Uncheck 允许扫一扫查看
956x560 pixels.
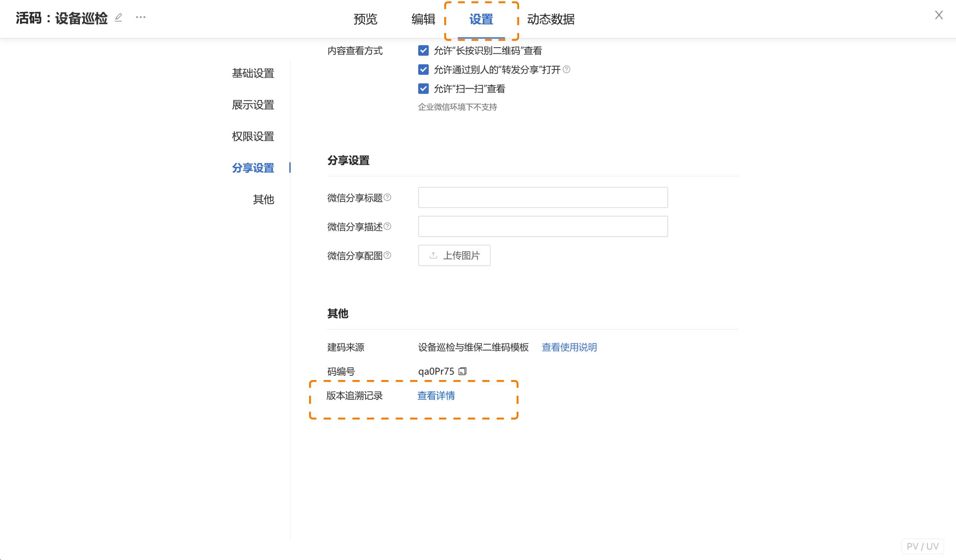pyautogui.click(x=423, y=88)
